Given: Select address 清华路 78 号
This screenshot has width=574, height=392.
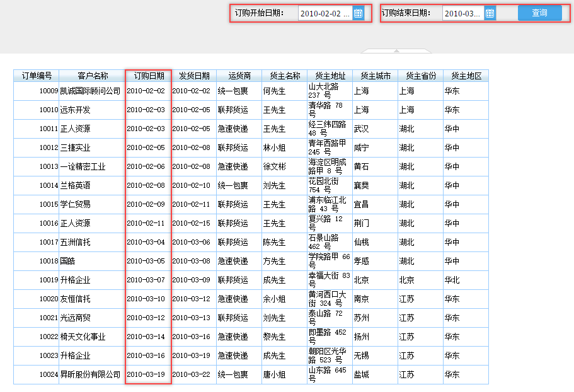Looking at the screenshot, I should tap(330, 110).
